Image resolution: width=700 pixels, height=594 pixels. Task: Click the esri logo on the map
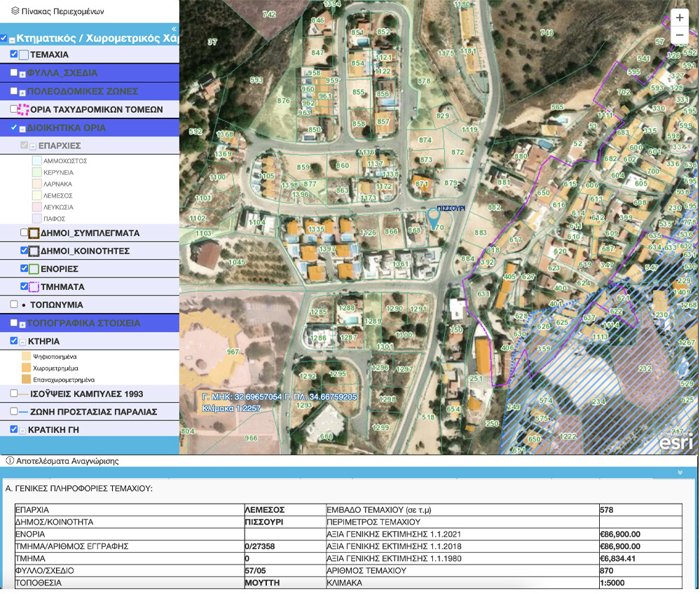click(675, 441)
